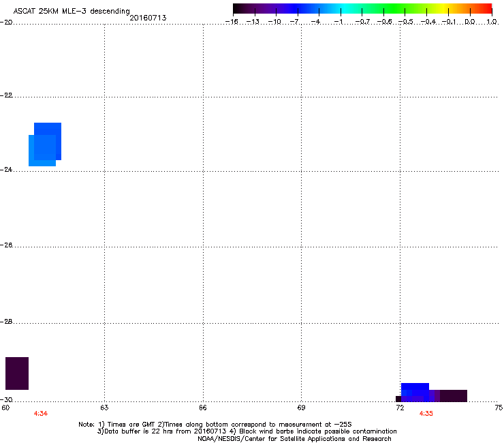Click the 66 longitude axis label
The image size is (504, 443).
click(202, 408)
